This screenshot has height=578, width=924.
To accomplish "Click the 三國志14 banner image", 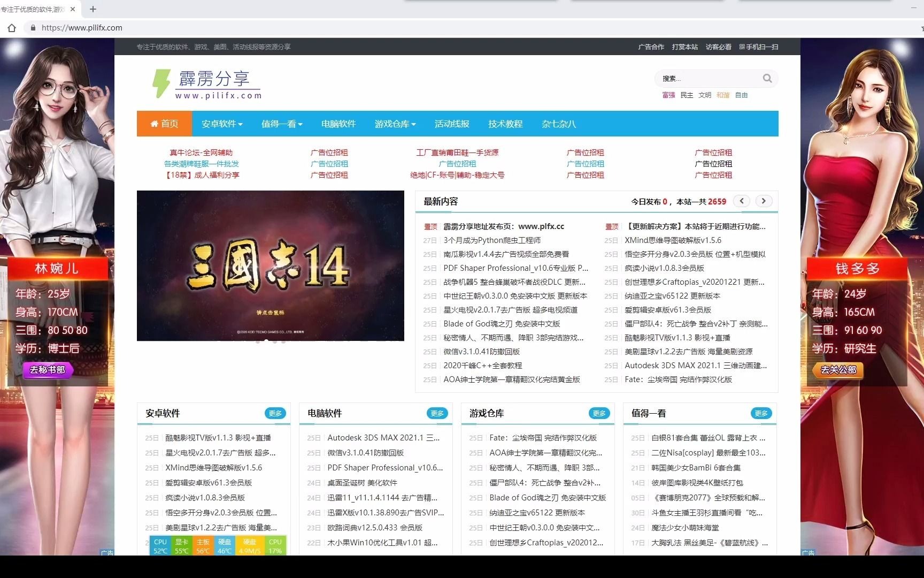I will click(271, 265).
